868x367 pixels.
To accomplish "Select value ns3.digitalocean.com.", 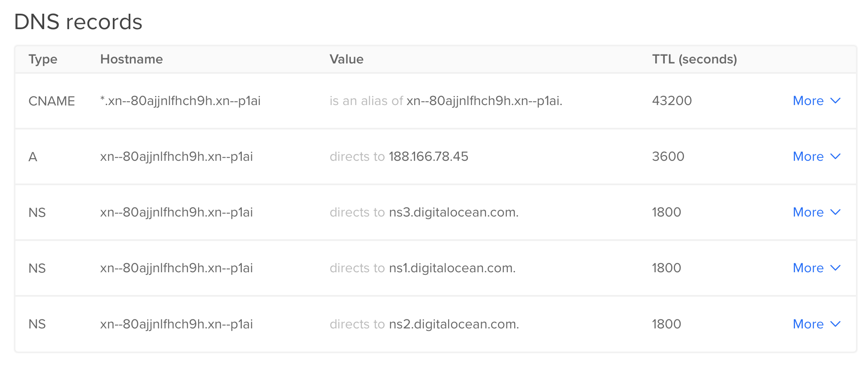I will click(x=454, y=212).
